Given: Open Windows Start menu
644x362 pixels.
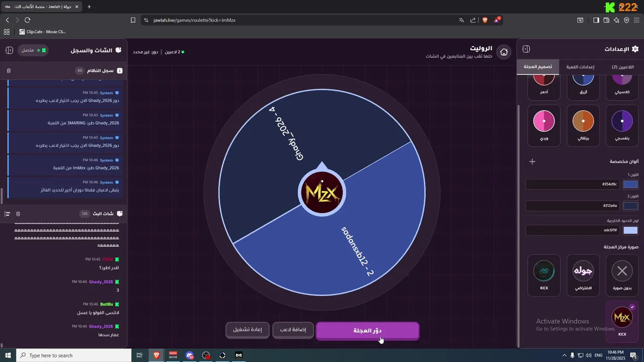Looking at the screenshot, I should 8,355.
